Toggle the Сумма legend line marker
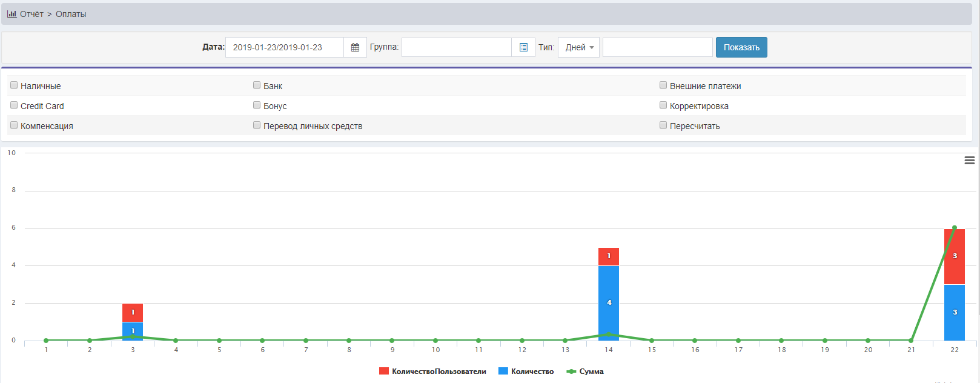Image resolution: width=980 pixels, height=383 pixels. 571,371
